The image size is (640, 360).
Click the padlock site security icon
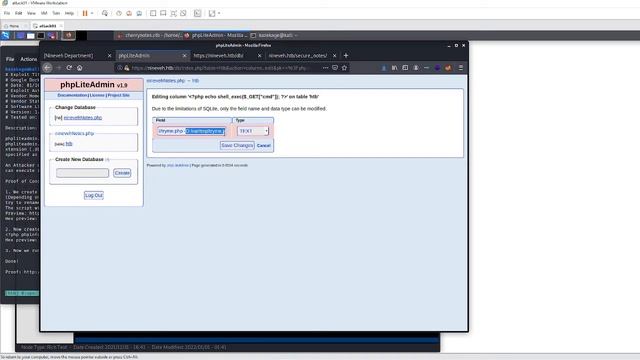tap(127, 68)
